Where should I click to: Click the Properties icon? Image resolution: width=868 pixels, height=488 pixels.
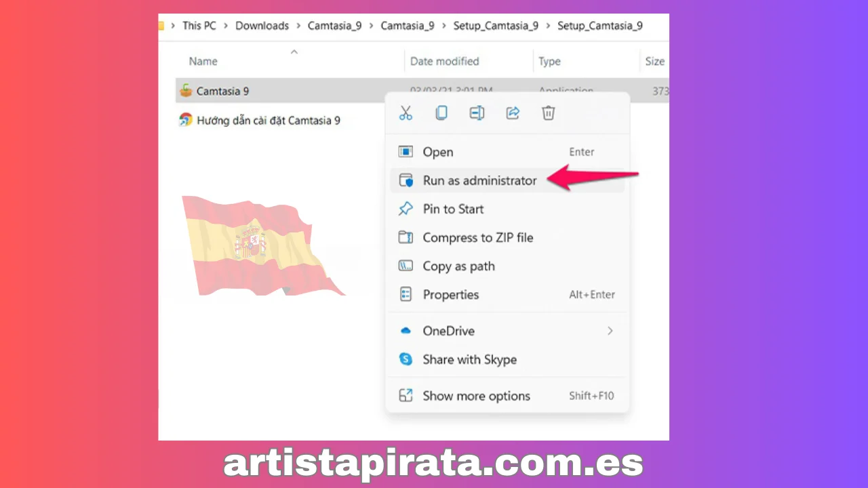[406, 294]
